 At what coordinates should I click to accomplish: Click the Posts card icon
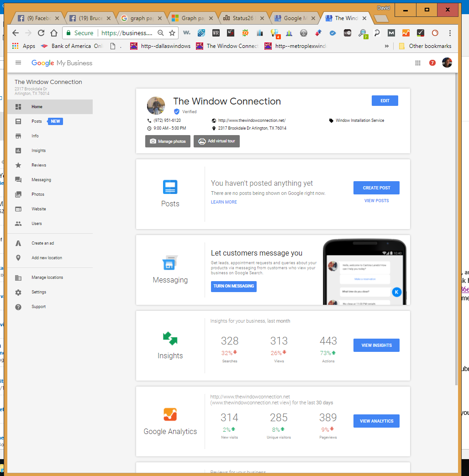click(x=170, y=187)
